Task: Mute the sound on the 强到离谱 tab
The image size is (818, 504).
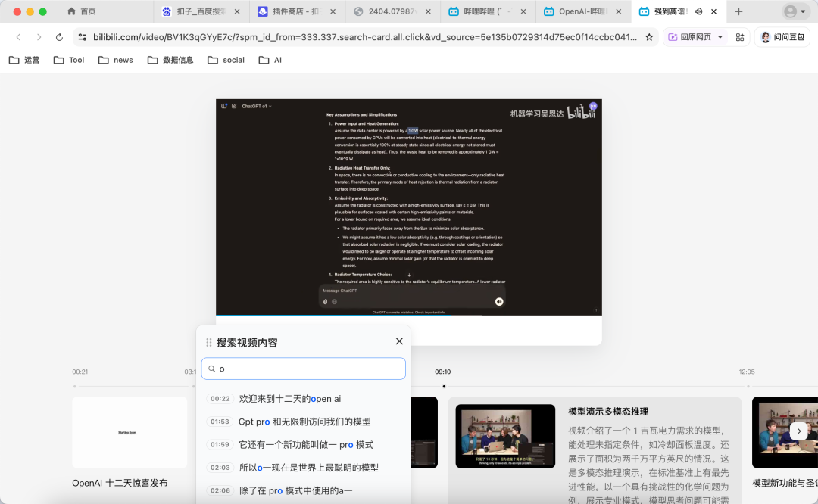Action: coord(698,11)
